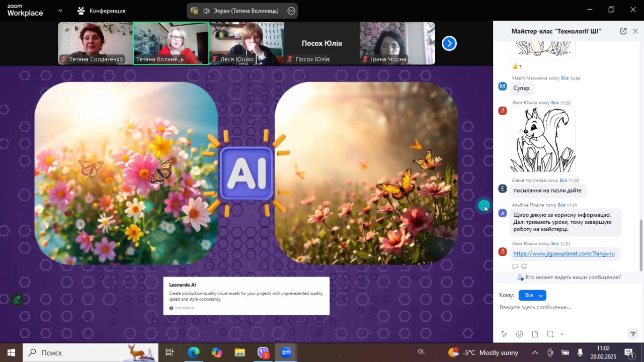Reply in thread to the jigsawplanet link message

[515, 266]
